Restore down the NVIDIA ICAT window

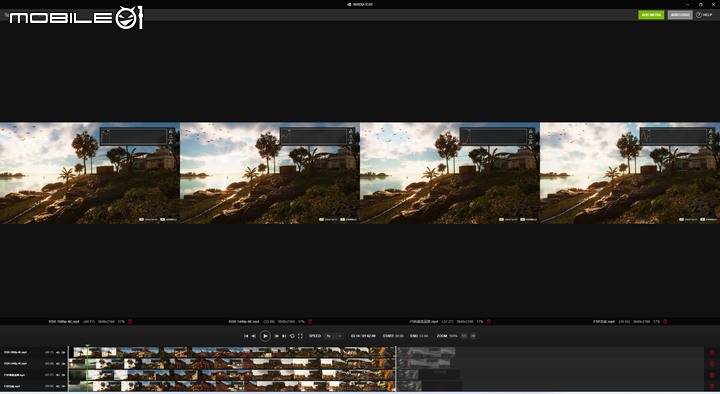[700, 4]
